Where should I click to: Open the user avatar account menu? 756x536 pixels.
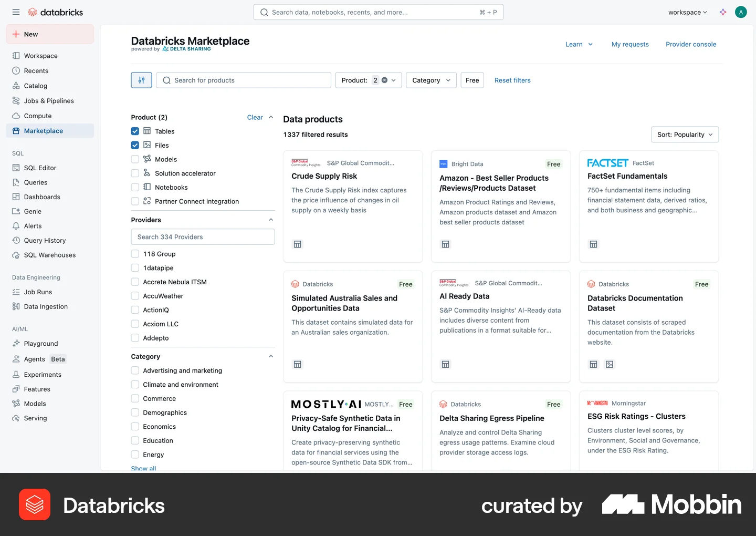[x=741, y=12]
